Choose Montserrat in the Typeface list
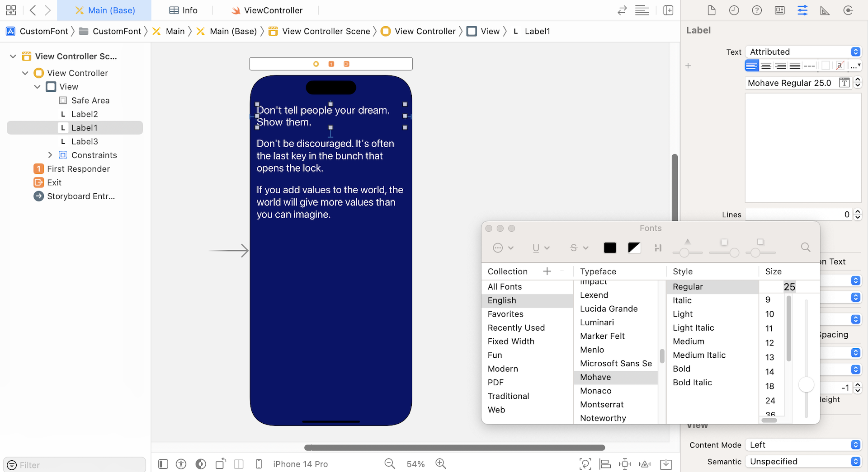 tap(602, 404)
